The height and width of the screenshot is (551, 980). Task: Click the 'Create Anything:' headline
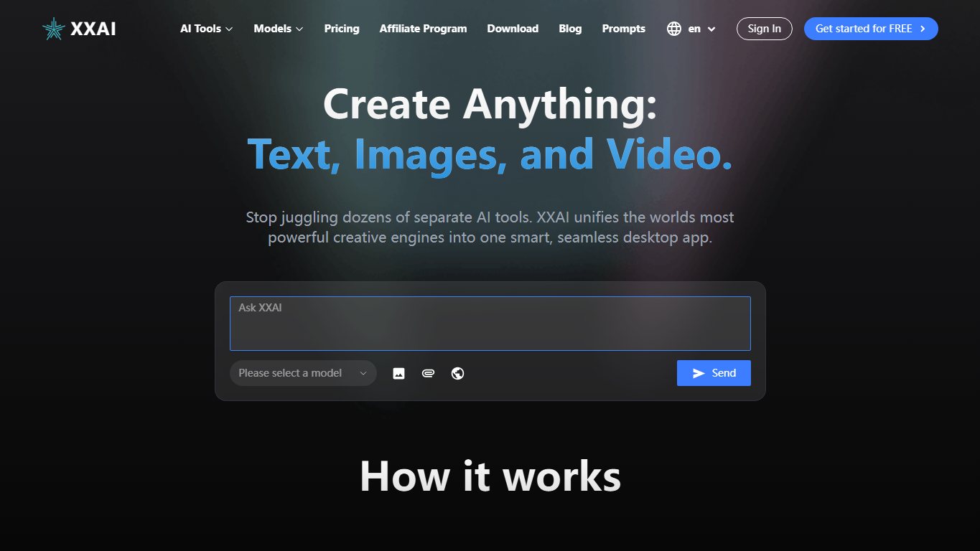pos(490,104)
